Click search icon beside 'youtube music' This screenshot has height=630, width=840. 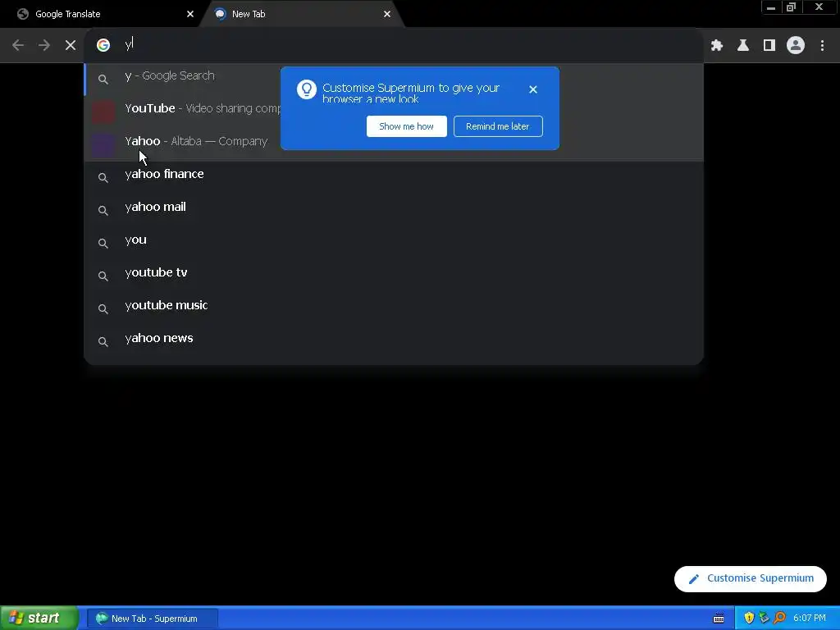(103, 308)
